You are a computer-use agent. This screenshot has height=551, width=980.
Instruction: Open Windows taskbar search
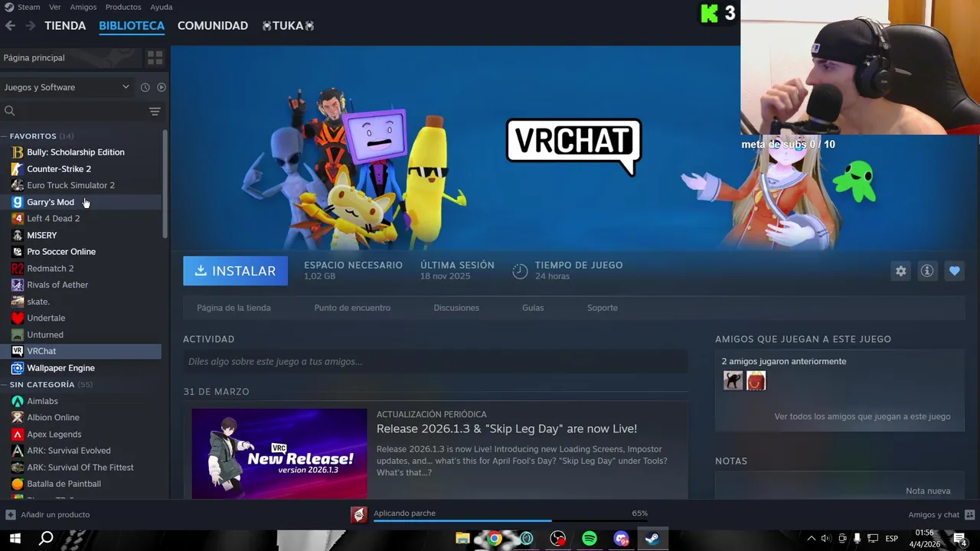(x=46, y=539)
